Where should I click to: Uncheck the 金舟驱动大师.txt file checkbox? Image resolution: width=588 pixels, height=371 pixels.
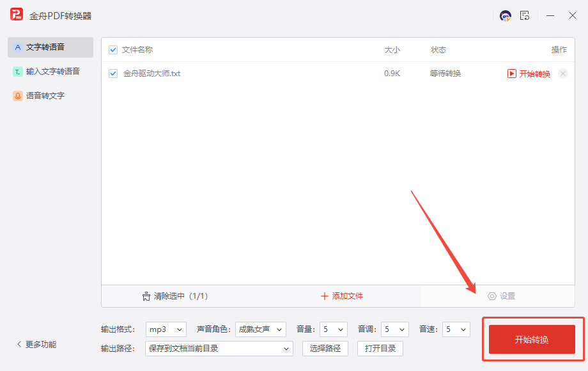tap(113, 74)
